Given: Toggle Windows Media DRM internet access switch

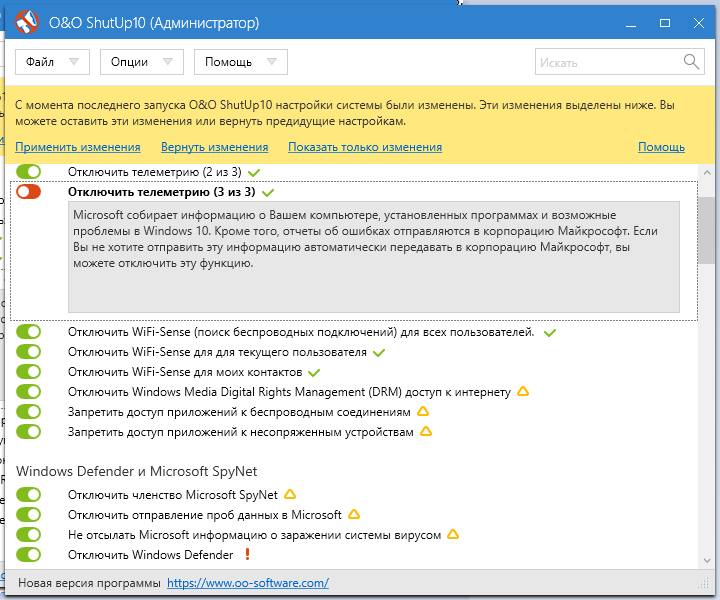Looking at the screenshot, I should pyautogui.click(x=28, y=392).
